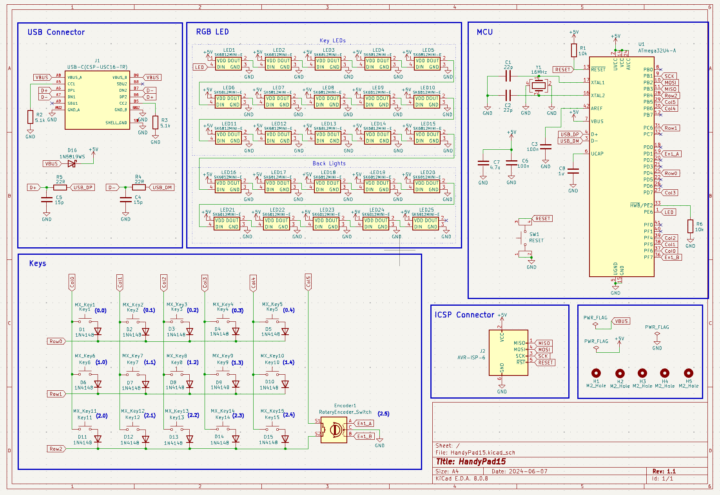Click the USB_DM net label by R4
Viewport: 720px width, 495px height.
pos(161,187)
